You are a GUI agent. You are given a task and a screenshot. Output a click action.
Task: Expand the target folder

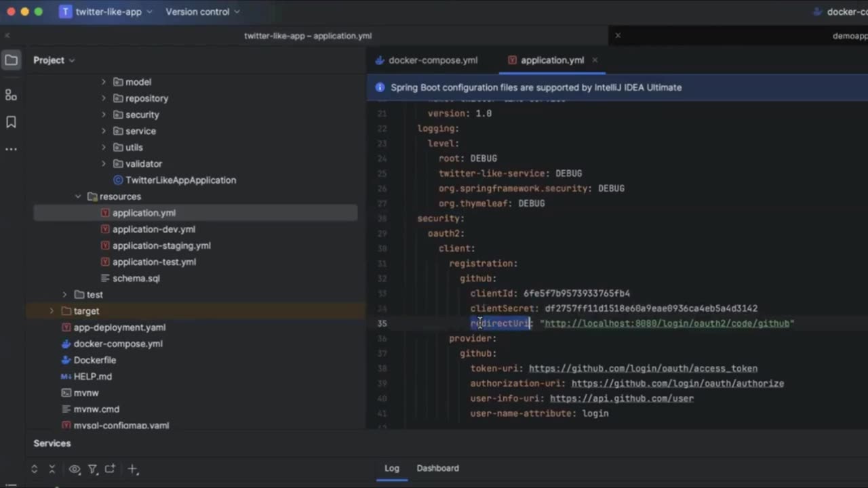(x=52, y=311)
